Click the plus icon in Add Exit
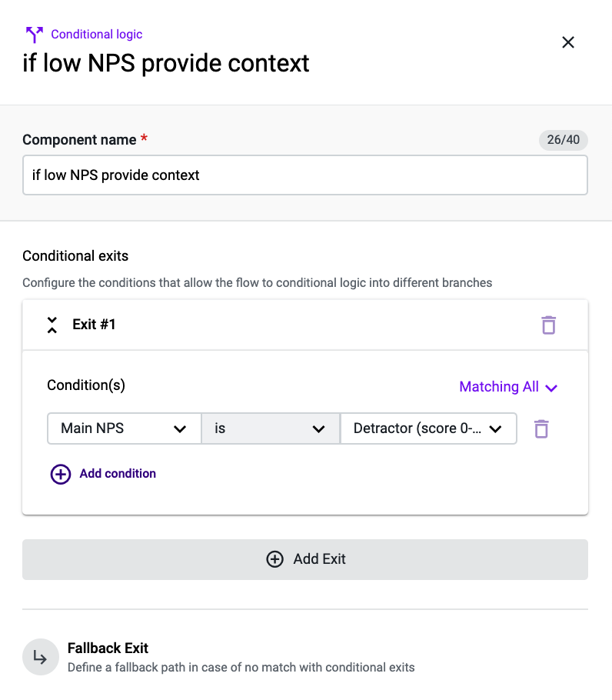The height and width of the screenshot is (700, 612). pos(274,559)
